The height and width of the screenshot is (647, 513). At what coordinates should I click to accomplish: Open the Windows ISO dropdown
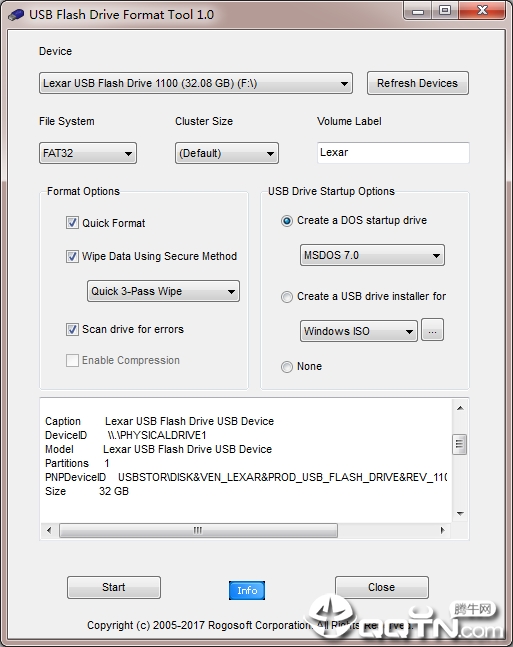pos(359,331)
